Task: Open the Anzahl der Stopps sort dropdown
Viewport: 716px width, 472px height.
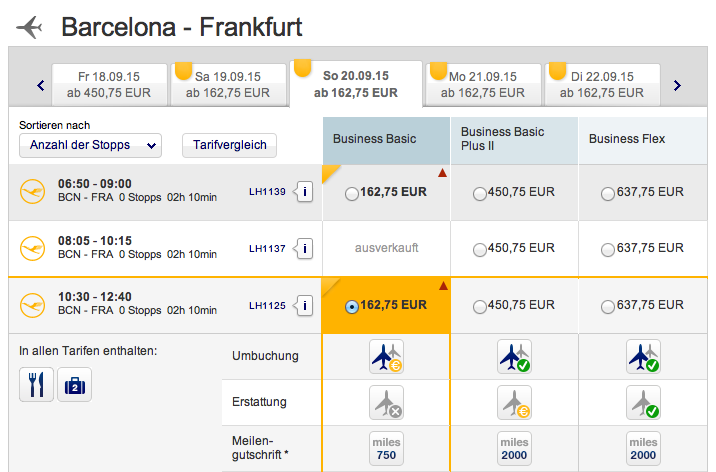Action: (90, 146)
